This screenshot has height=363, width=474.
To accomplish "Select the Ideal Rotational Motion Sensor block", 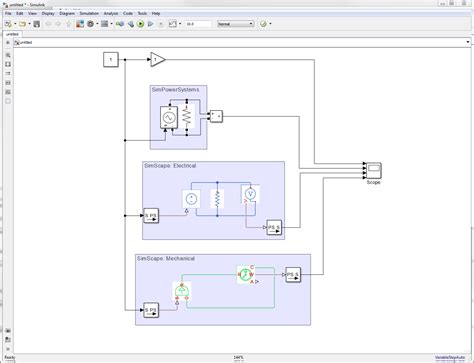I will point(246,275).
